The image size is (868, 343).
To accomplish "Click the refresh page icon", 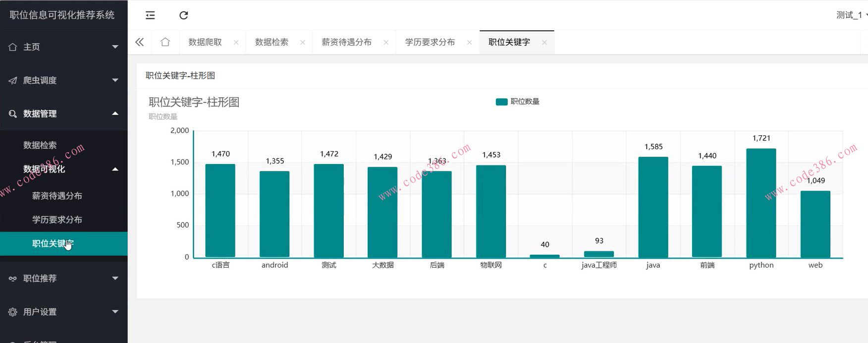I will 183,15.
